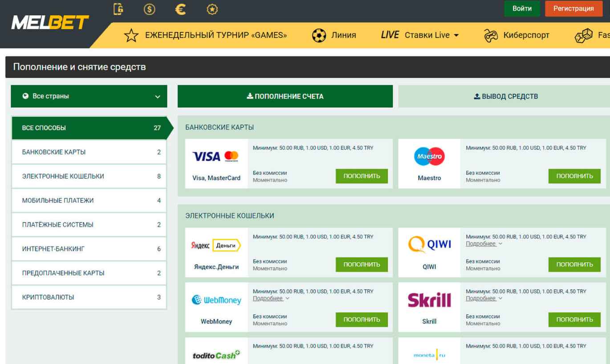This screenshot has width=610, height=364.
Task: Click the Skrill logo
Action: pyautogui.click(x=429, y=300)
